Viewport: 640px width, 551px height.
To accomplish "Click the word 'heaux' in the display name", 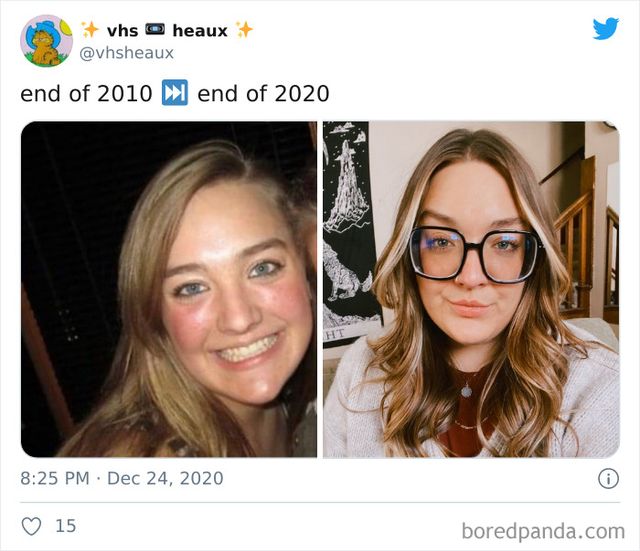I will point(199,31).
